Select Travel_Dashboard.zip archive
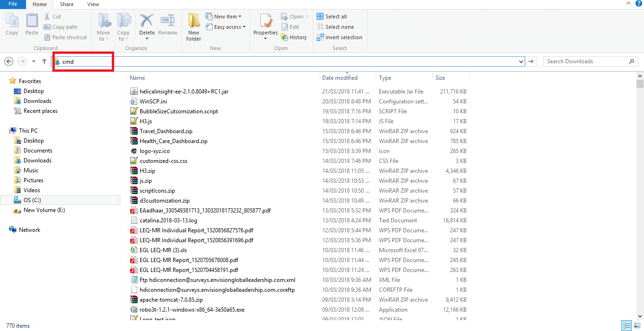 (x=166, y=131)
